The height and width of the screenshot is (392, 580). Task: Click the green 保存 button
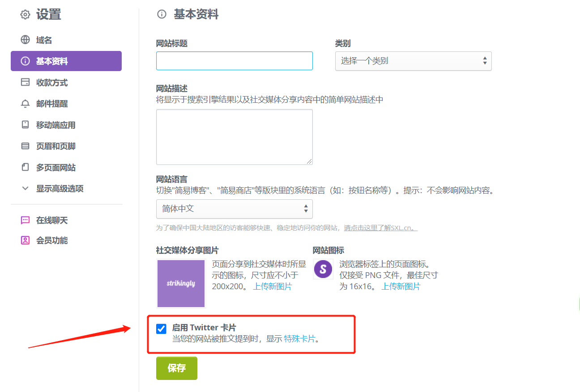pos(177,368)
